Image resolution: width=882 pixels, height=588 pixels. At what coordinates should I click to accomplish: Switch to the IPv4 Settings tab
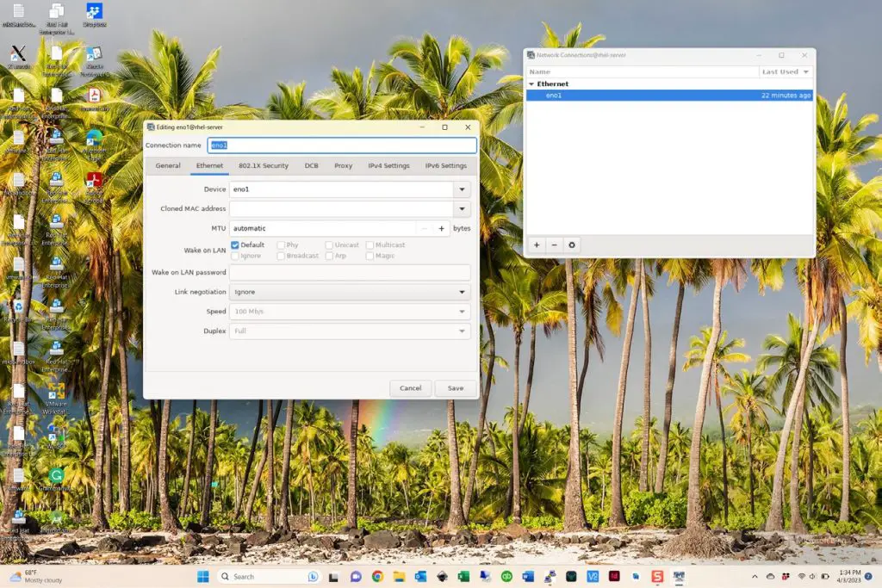pyautogui.click(x=388, y=165)
